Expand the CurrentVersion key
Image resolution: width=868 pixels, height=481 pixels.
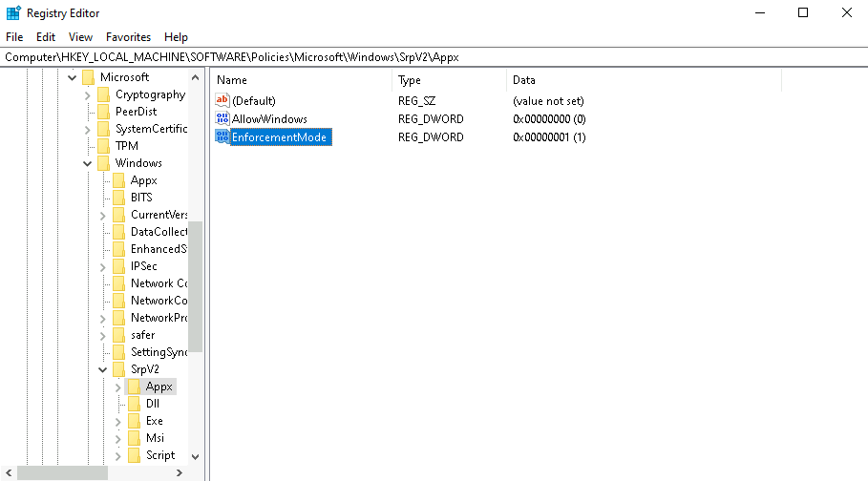[103, 216]
